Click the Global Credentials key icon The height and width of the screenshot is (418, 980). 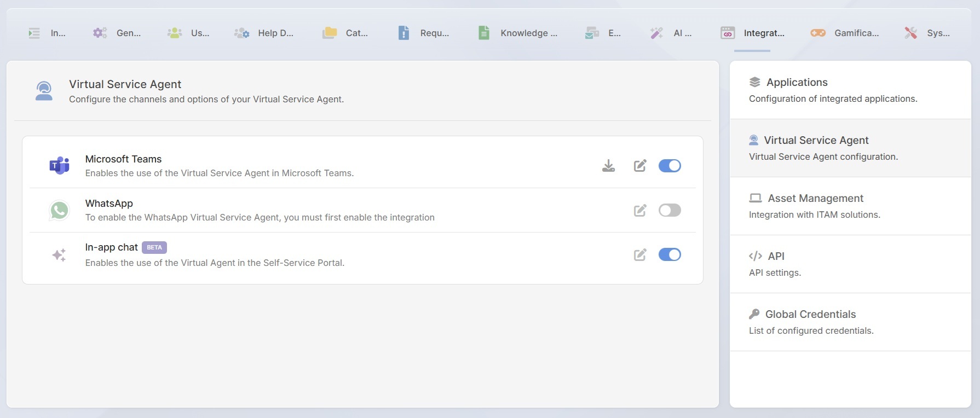point(754,314)
